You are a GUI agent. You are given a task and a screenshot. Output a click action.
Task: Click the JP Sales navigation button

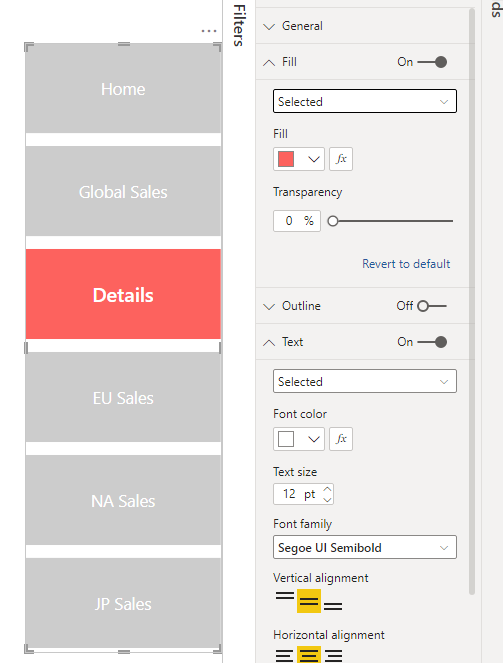pos(123,603)
